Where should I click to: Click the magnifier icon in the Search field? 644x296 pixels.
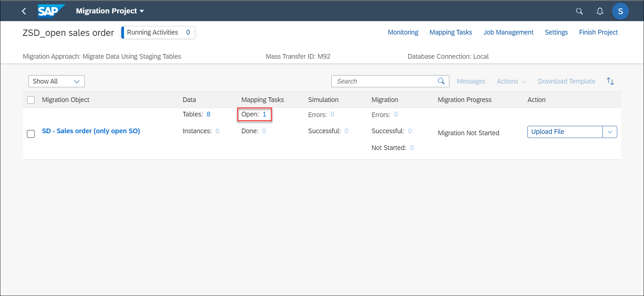tap(441, 81)
